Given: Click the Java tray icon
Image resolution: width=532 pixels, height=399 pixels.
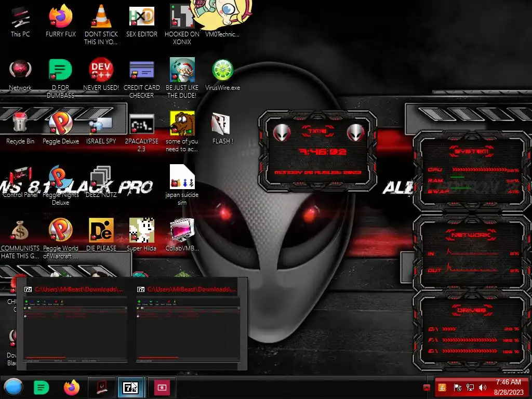Looking at the screenshot, I should coord(442,388).
